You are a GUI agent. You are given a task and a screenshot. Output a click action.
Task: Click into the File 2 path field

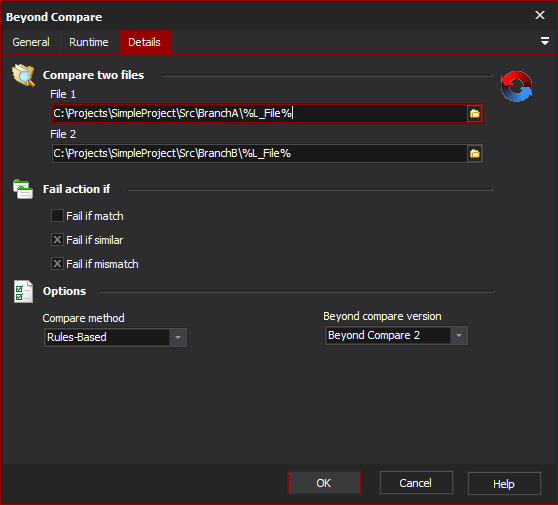pyautogui.click(x=259, y=154)
